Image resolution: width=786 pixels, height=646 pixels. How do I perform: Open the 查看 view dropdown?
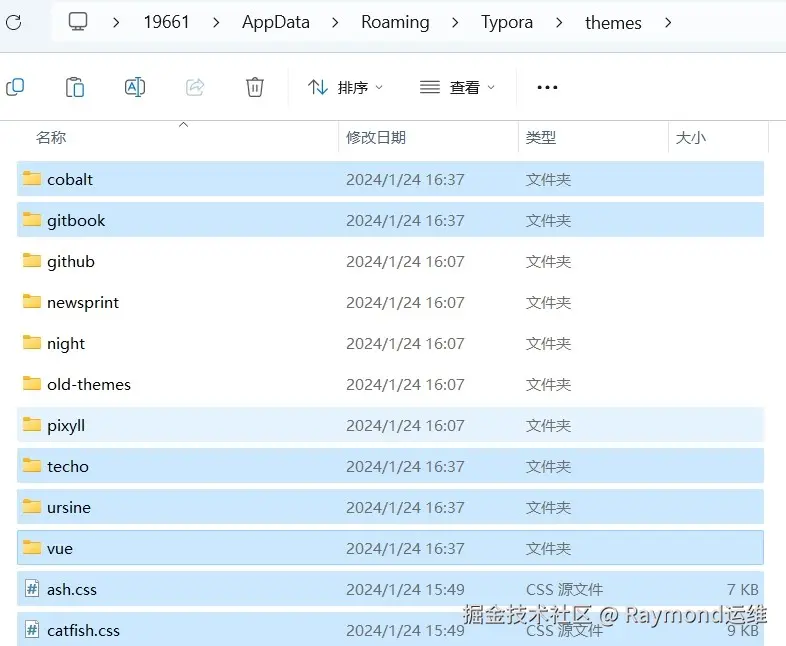click(x=457, y=88)
